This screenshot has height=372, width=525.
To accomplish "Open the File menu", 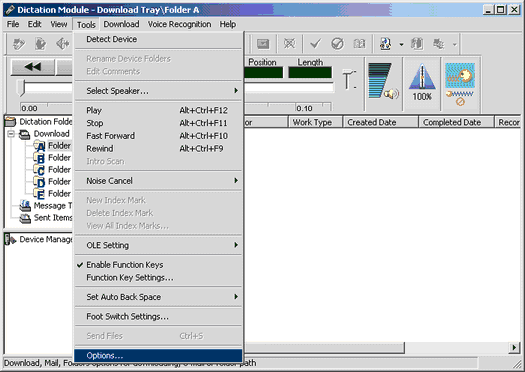I will pyautogui.click(x=13, y=24).
